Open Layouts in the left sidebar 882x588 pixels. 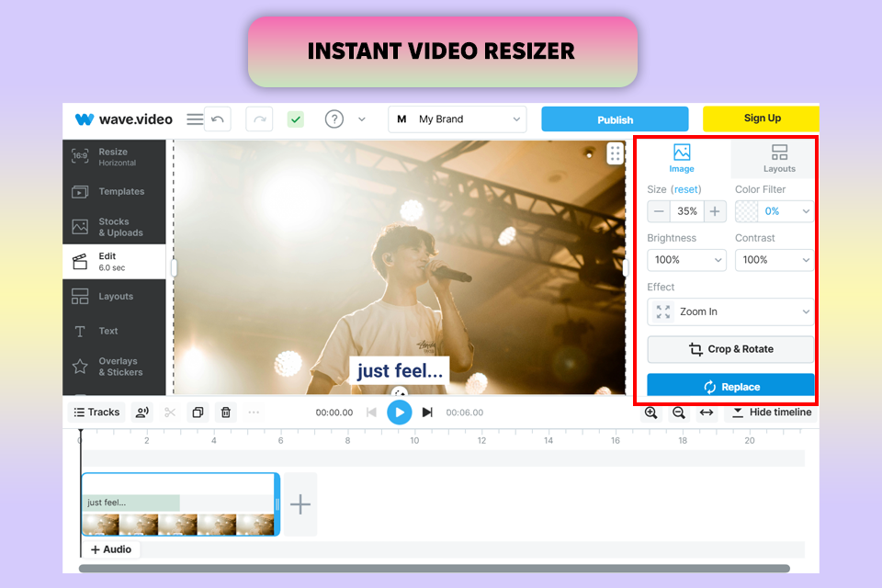(x=114, y=297)
